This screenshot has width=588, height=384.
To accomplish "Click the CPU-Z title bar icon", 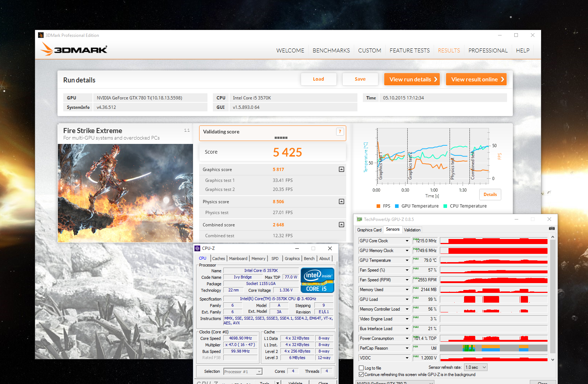I will [x=197, y=248].
